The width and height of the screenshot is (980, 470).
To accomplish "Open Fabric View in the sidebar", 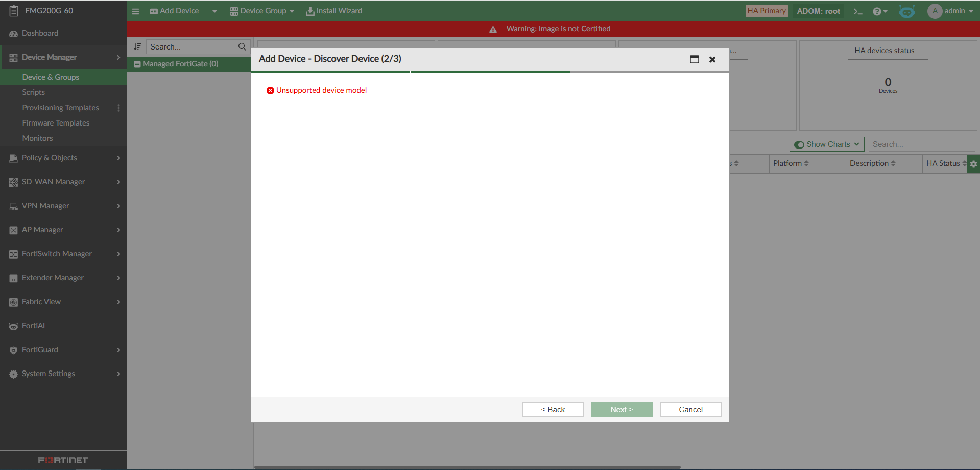I will 41,302.
